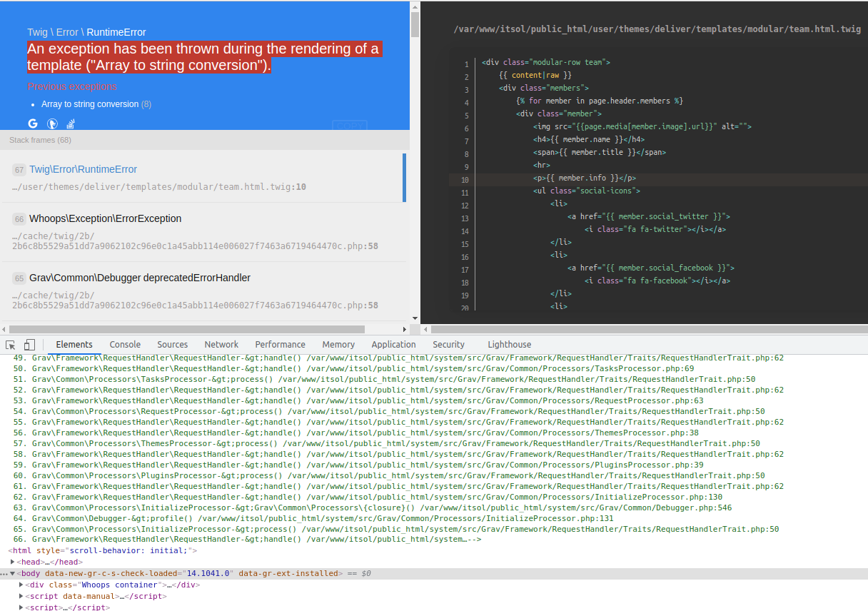Screen dimensions: 868x611
Task: Toggle the DevTools device toolbar icon
Action: [29, 344]
